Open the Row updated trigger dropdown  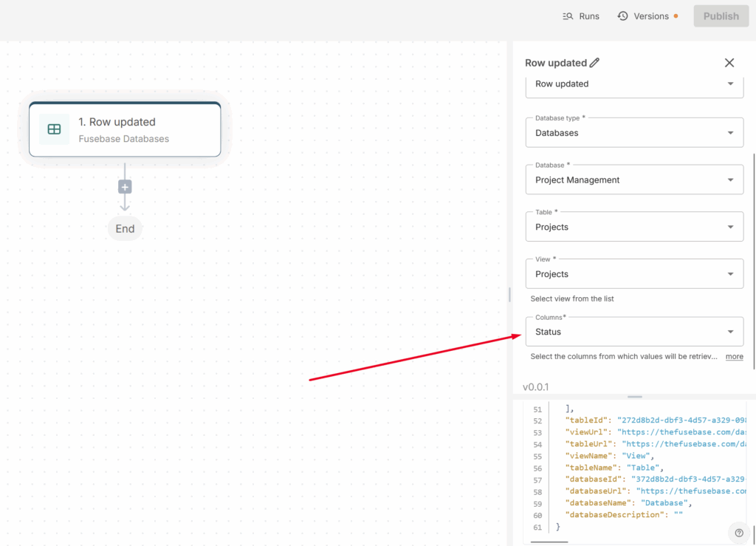tap(634, 84)
